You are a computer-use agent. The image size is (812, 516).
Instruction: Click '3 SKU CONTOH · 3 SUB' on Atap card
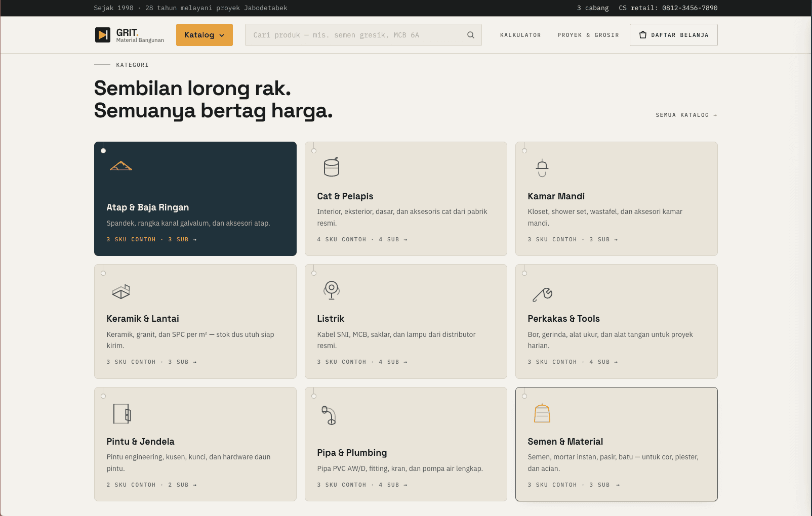151,240
